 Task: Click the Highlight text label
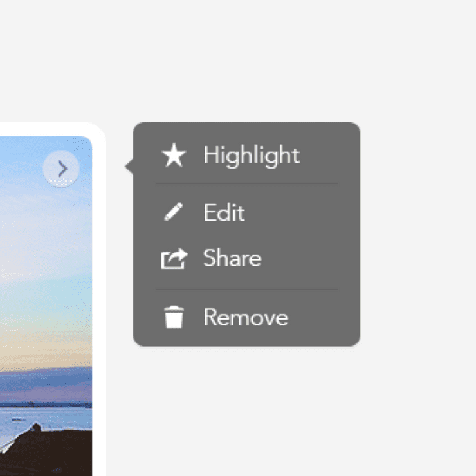[x=252, y=156]
